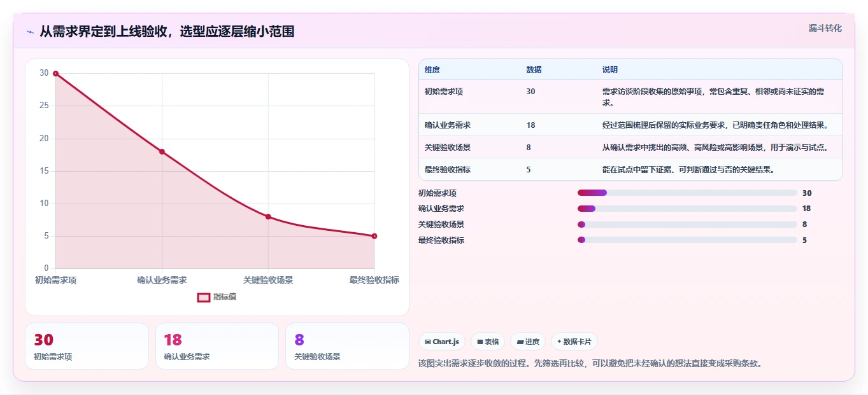This screenshot has height=395, width=868.
Task: Open the 8 关键验收场景 stat card
Action: (347, 346)
